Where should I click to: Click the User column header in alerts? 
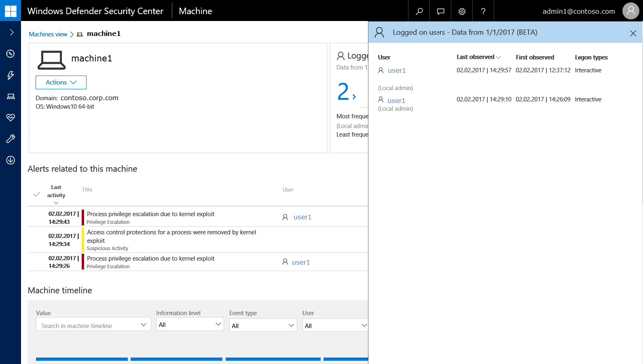[288, 189]
